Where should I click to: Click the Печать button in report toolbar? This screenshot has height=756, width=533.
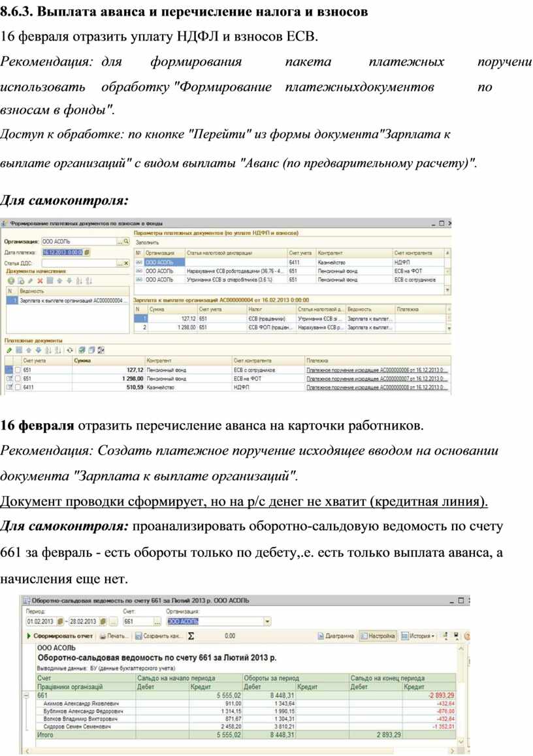click(114, 637)
